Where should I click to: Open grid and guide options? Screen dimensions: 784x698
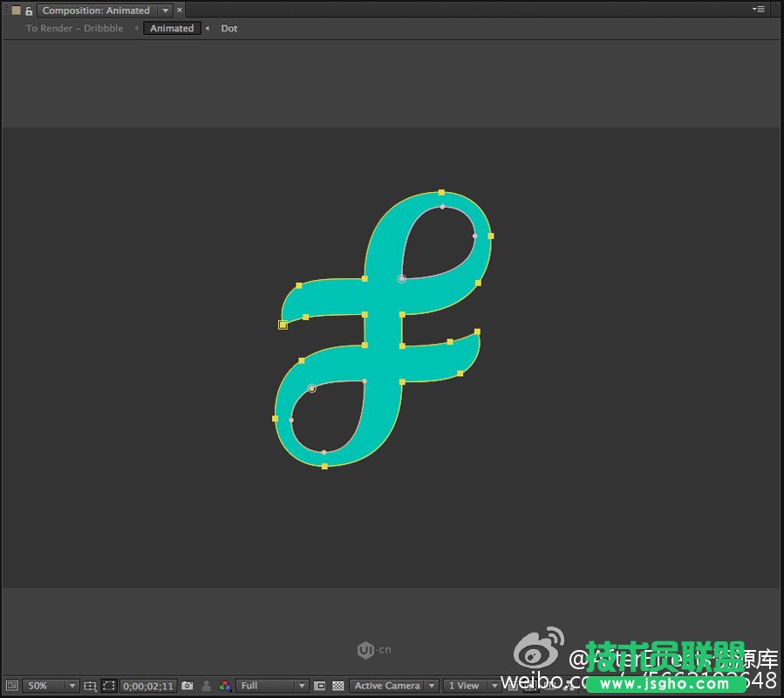pyautogui.click(x=91, y=686)
